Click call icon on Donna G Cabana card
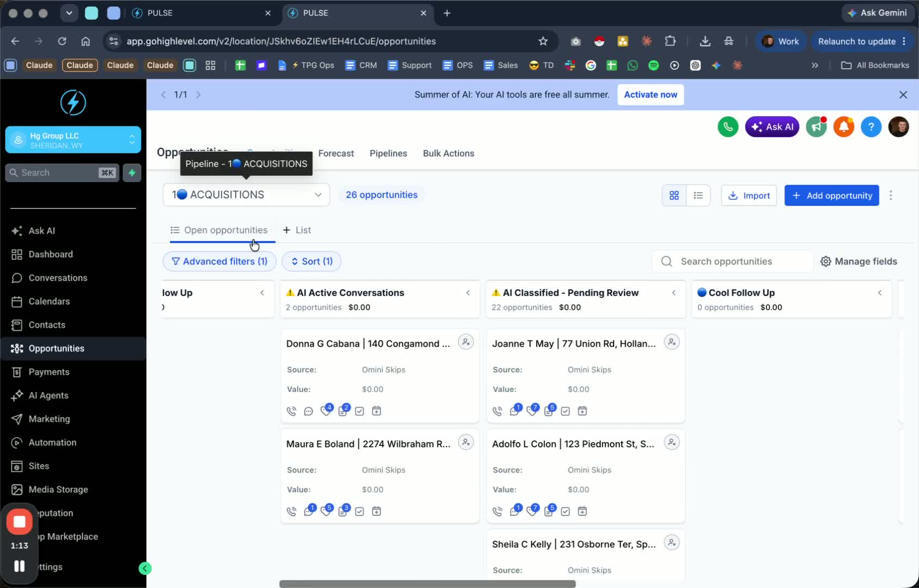This screenshot has height=588, width=919. pyautogui.click(x=292, y=411)
